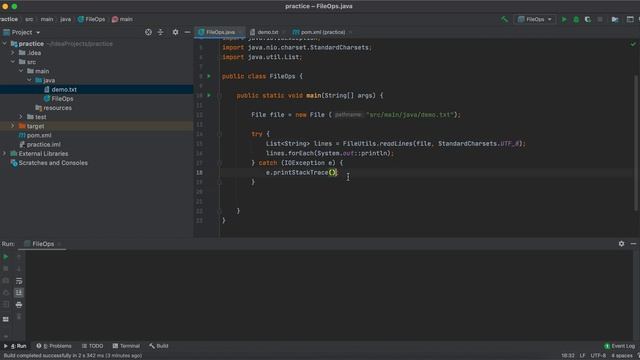Collapse the java folder

(x=29, y=80)
